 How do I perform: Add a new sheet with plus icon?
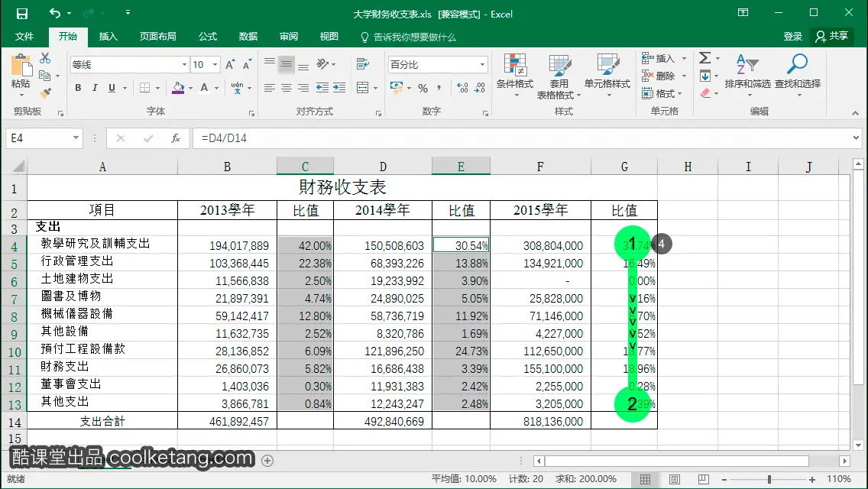(x=267, y=461)
